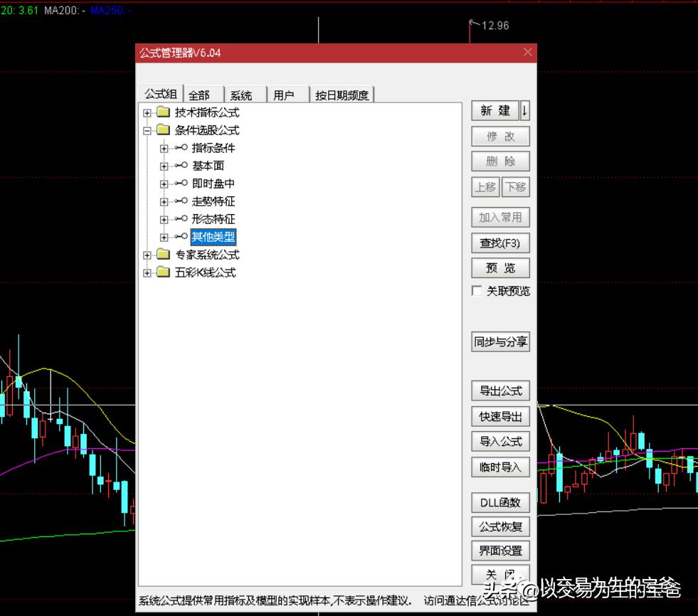Expand the 基本面 subgroup
This screenshot has width=698, height=616.
[x=164, y=166]
